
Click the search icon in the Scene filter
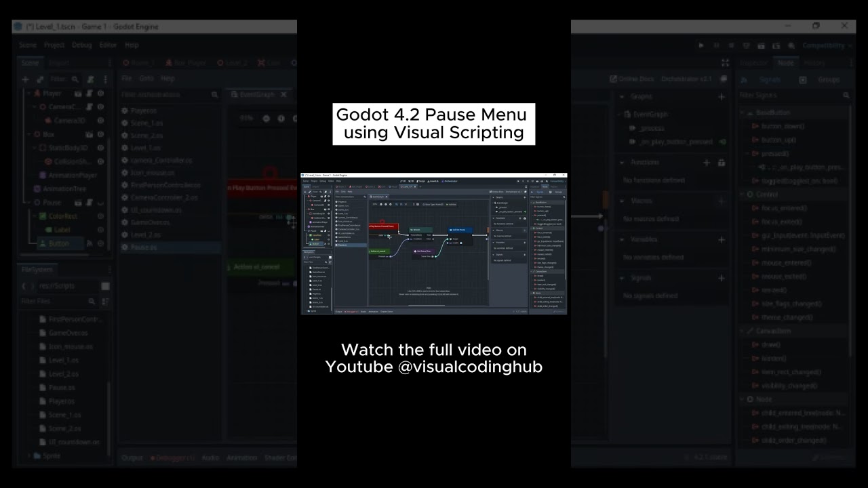click(x=75, y=79)
